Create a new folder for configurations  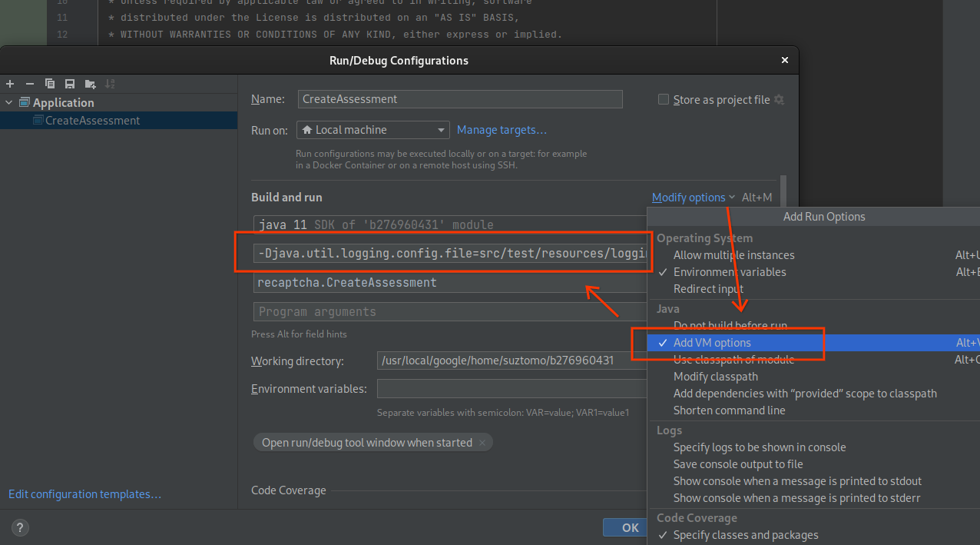90,84
